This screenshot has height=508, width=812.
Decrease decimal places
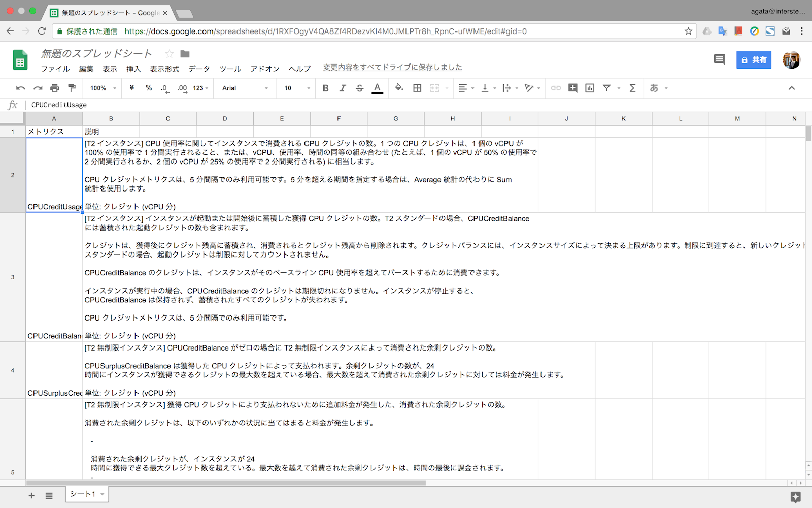(165, 88)
